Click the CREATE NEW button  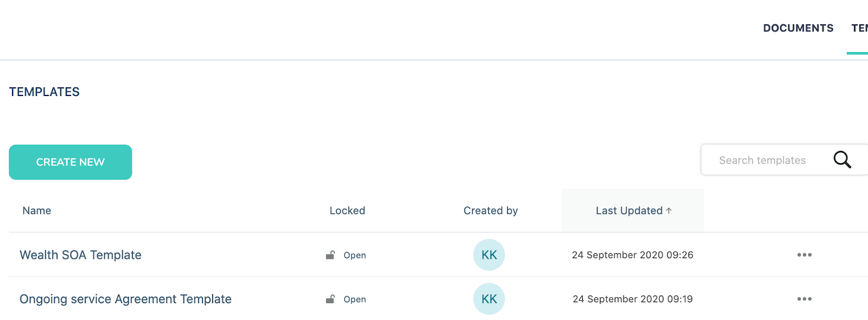pos(71,162)
